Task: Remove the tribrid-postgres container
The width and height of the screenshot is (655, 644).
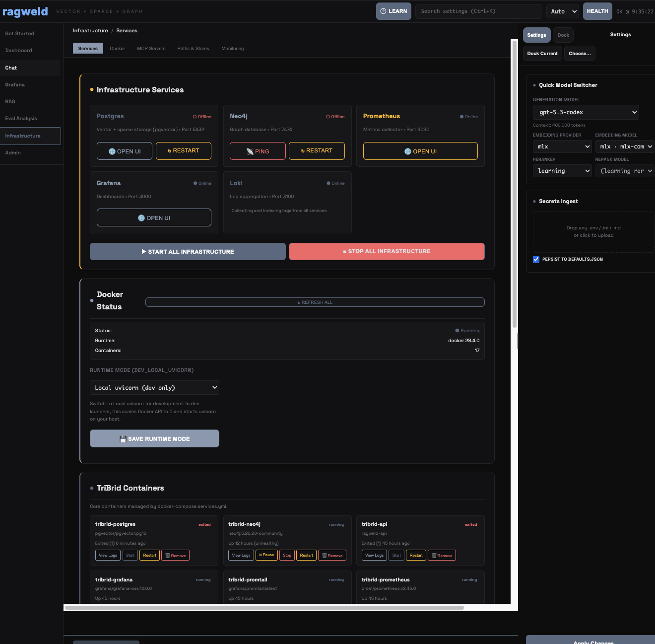Action: 175,556
